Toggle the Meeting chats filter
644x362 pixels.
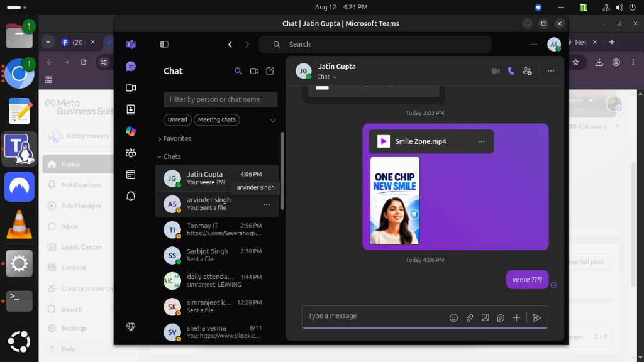coord(217,120)
